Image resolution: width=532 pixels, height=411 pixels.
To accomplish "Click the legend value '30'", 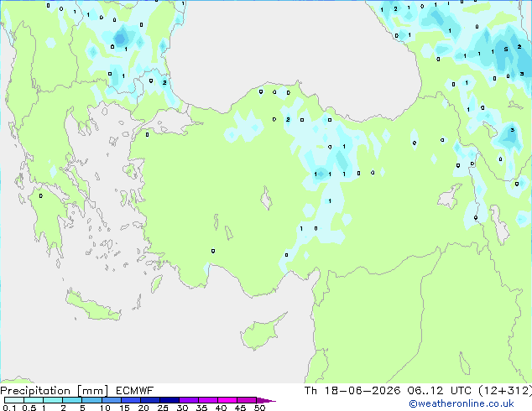I will [182, 408].
